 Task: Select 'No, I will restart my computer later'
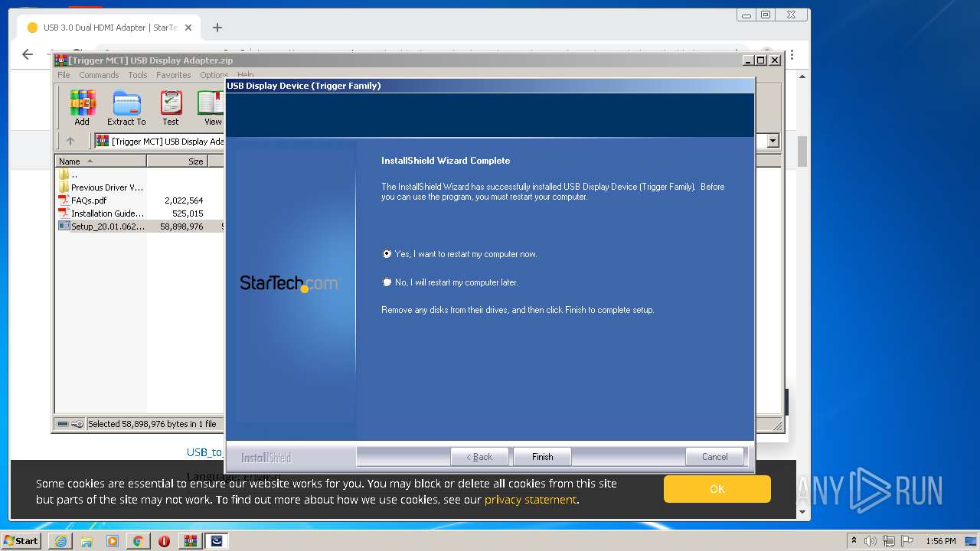450,282
